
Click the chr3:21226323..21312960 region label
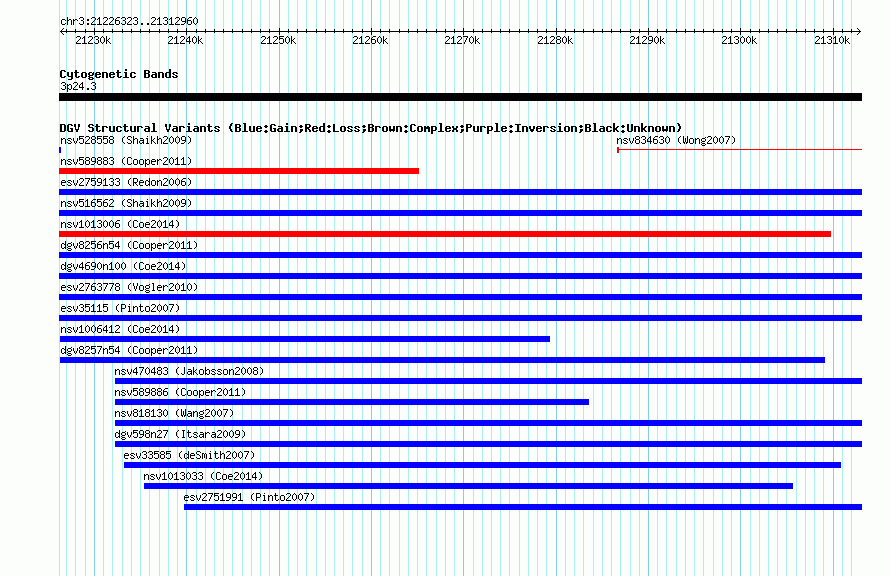pos(129,21)
